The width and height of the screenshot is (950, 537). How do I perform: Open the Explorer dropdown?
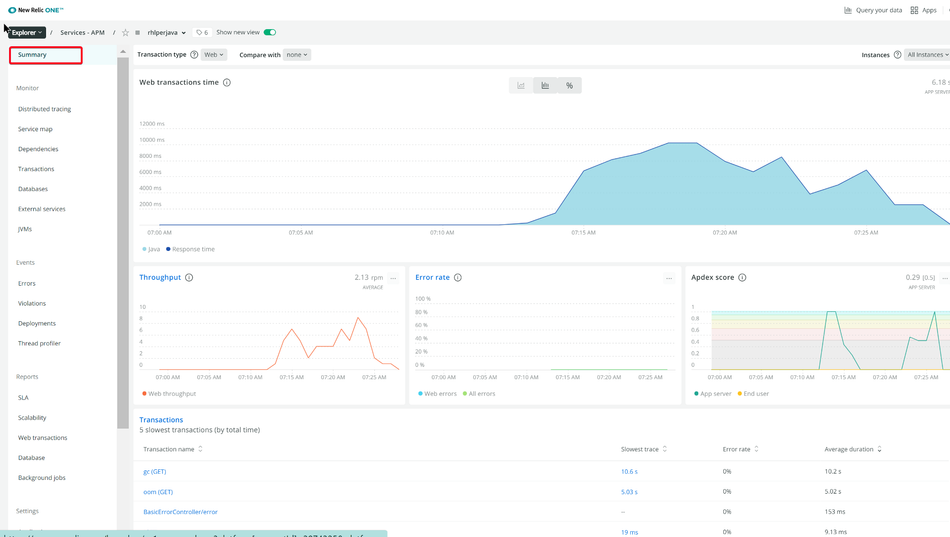tap(27, 33)
